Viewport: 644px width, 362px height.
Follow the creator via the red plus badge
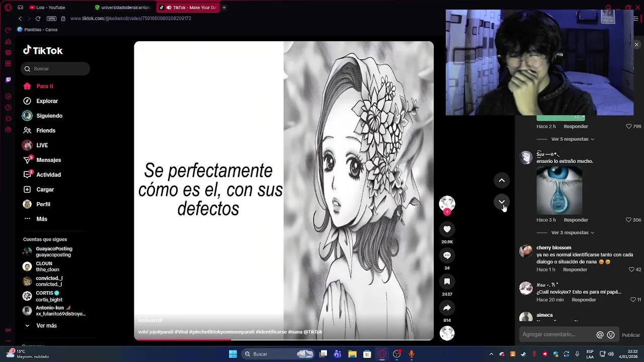[447, 212]
